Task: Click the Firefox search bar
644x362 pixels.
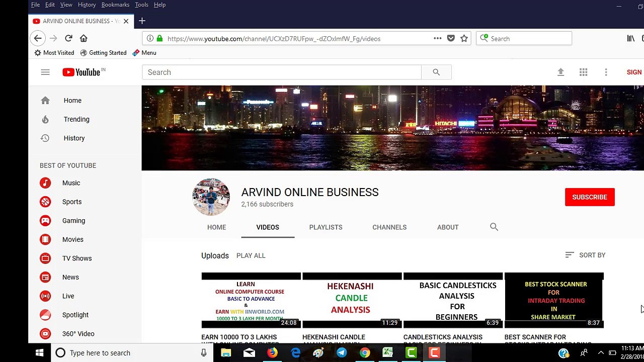Action: pyautogui.click(x=524, y=38)
